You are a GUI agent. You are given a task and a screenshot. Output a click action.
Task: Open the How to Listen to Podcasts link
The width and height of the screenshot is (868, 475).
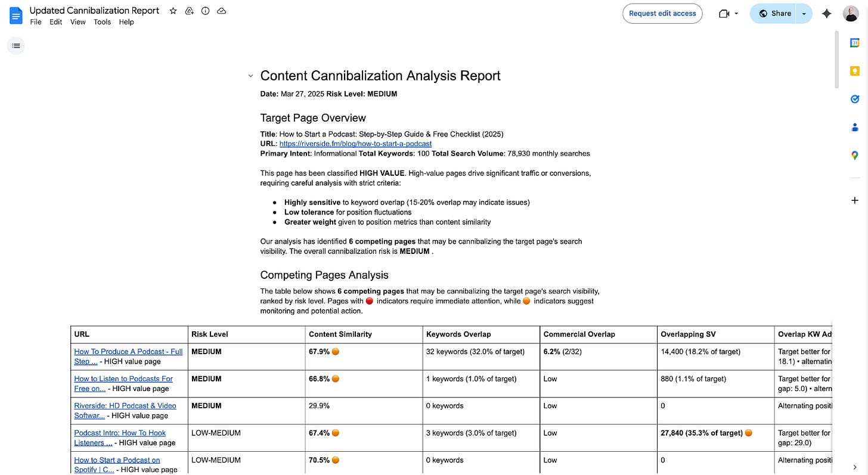(123, 383)
